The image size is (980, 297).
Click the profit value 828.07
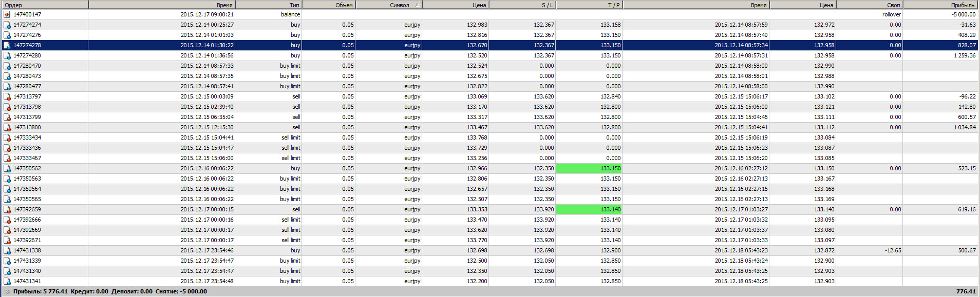click(967, 45)
